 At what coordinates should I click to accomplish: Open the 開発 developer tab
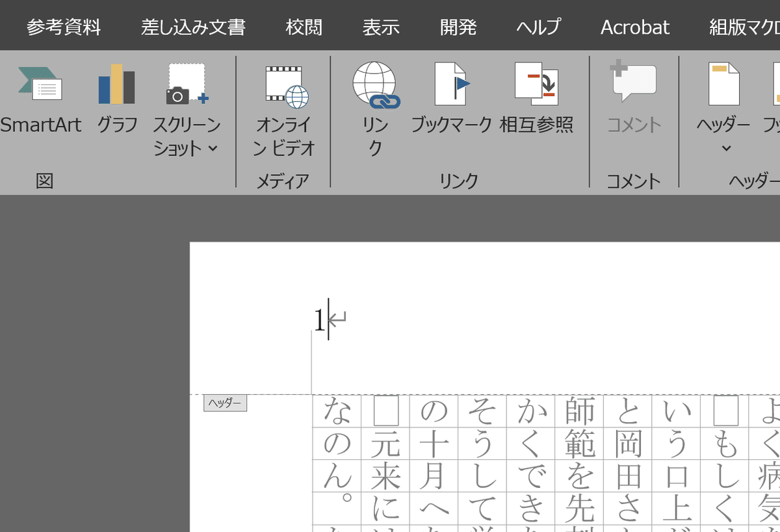pyautogui.click(x=458, y=27)
